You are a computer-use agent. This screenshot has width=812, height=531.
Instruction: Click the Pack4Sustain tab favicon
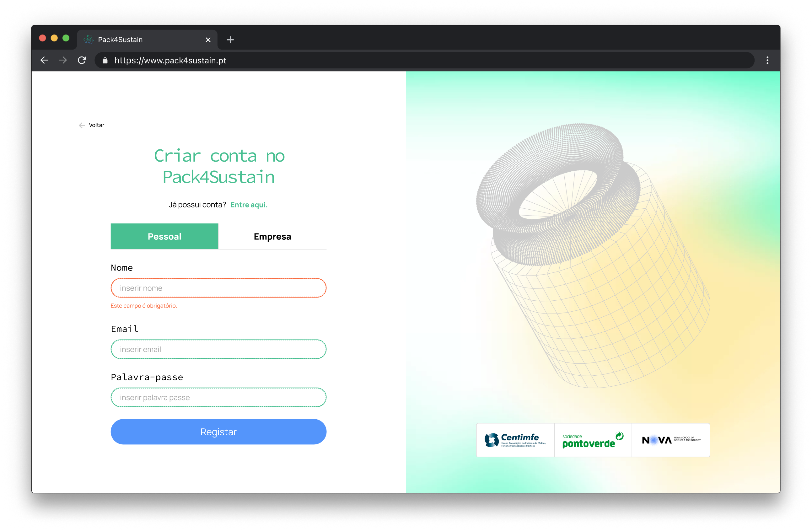pyautogui.click(x=89, y=40)
